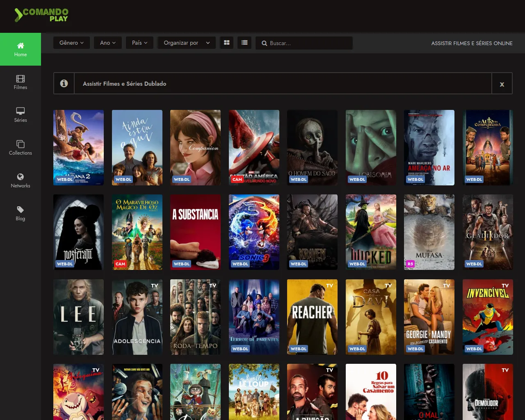
Task: Open the Filmes section icon
Action: coord(21,79)
